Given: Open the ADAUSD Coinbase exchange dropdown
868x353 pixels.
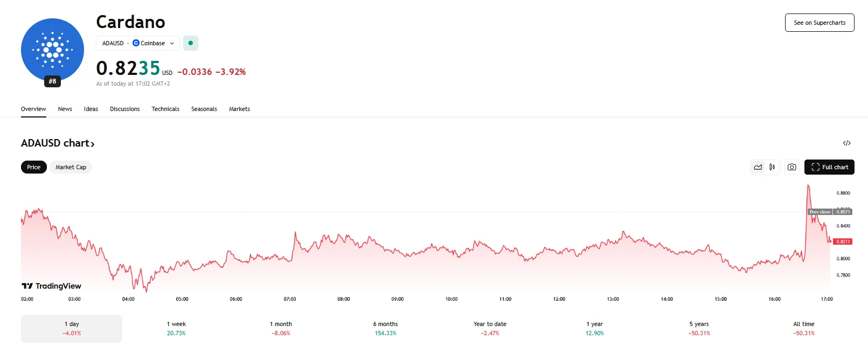Looking at the screenshot, I should (x=138, y=43).
